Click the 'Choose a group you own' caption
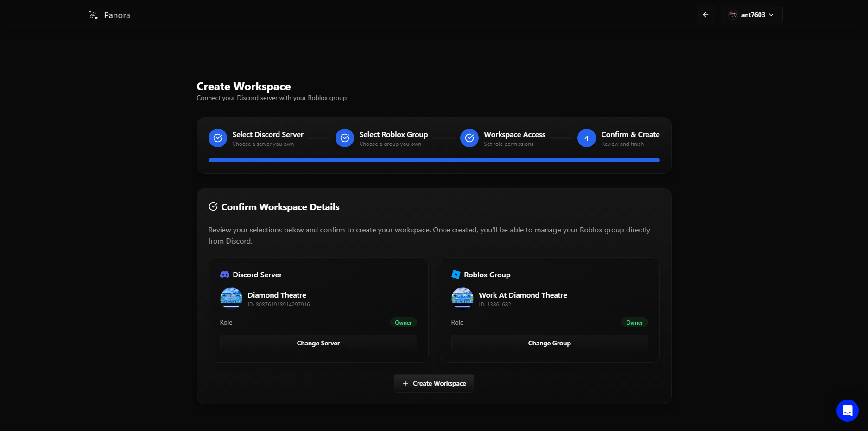 coord(390,144)
